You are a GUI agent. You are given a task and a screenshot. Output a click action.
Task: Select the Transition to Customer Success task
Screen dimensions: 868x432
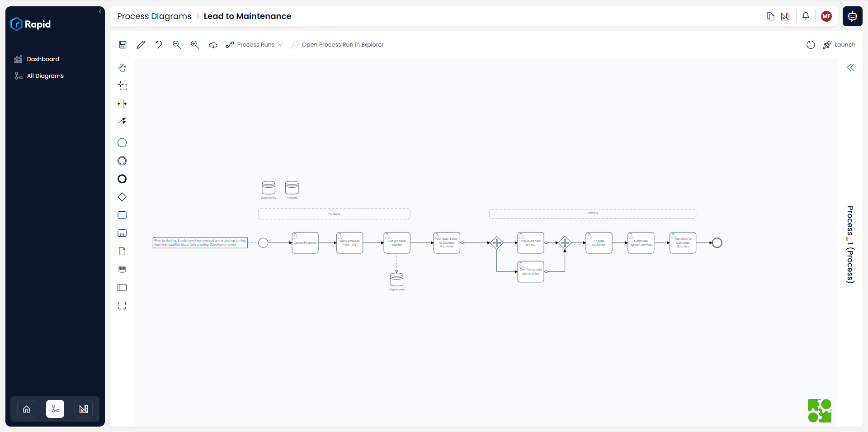coord(683,243)
